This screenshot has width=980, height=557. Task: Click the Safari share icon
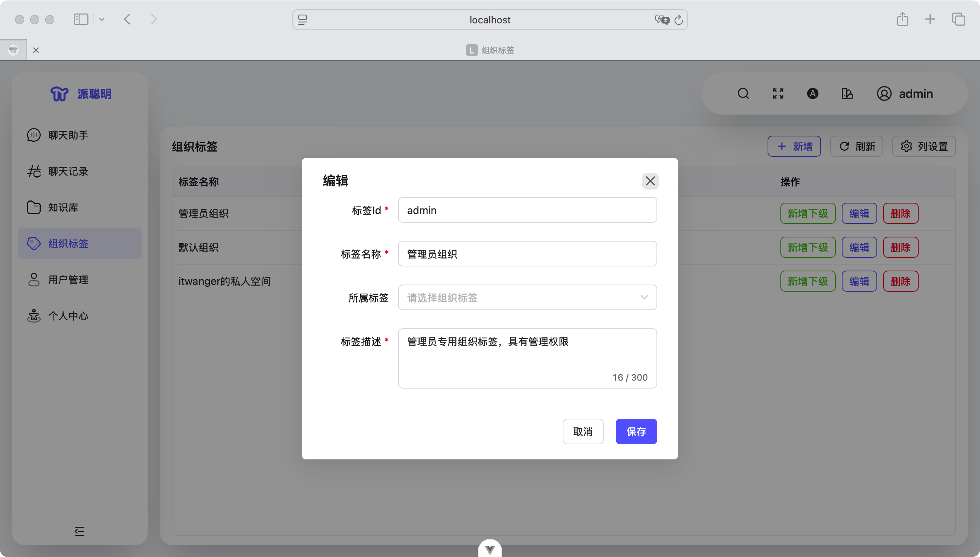(902, 20)
